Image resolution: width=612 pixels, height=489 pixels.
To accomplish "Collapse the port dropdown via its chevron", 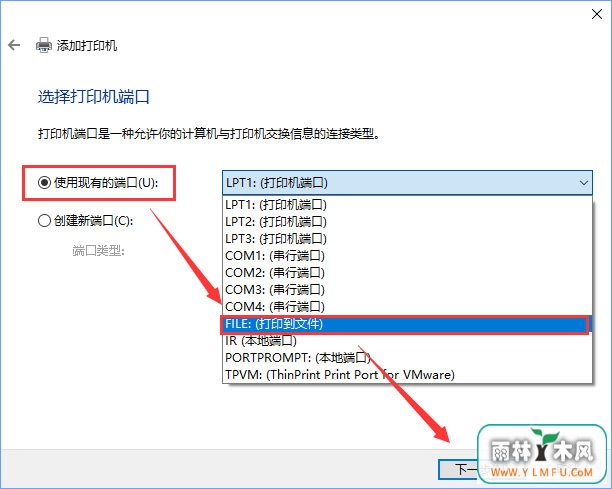I will [584, 183].
